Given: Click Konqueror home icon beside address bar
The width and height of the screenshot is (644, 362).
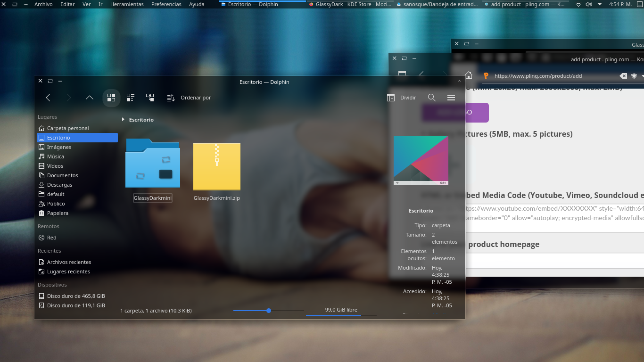Looking at the screenshot, I should 469,75.
